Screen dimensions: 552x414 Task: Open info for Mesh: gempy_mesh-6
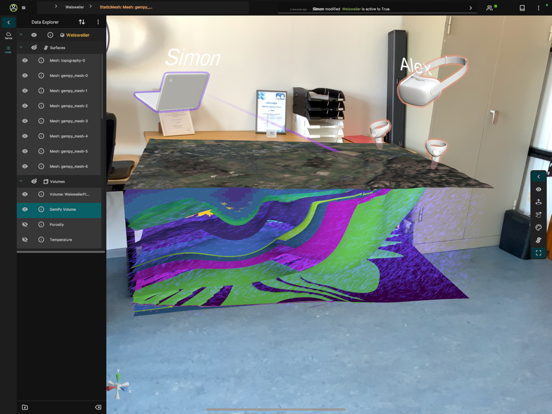(41, 167)
